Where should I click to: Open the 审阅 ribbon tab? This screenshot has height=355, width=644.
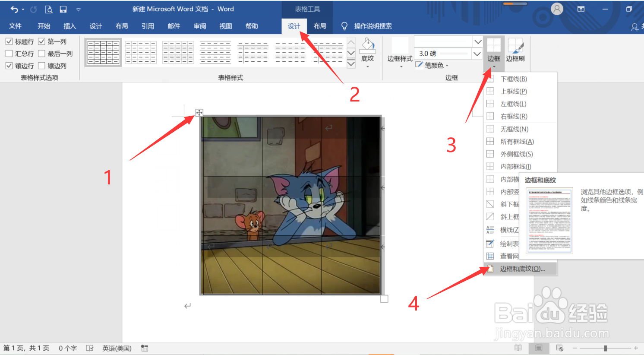pyautogui.click(x=200, y=26)
